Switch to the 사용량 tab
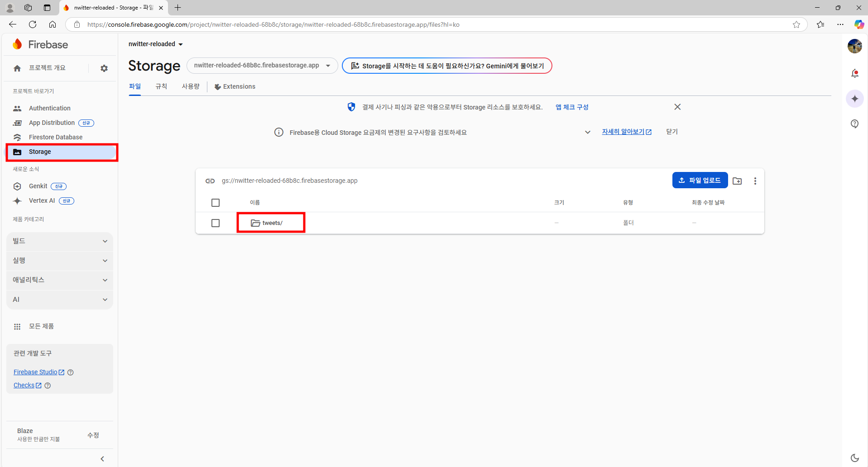 tap(191, 86)
